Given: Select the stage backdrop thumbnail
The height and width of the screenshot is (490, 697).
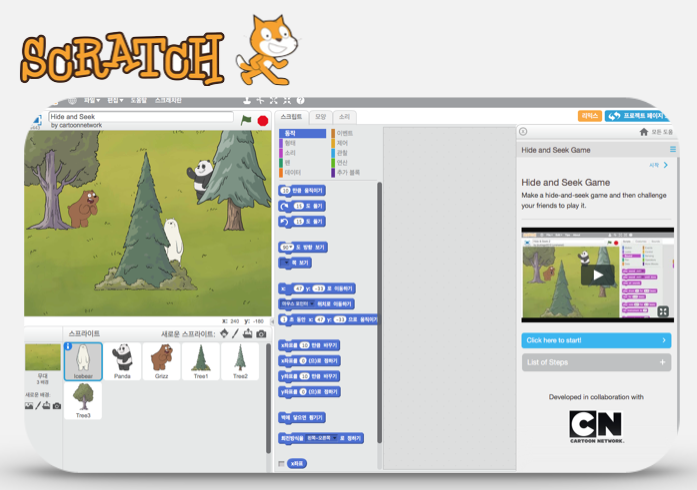Looking at the screenshot, I should [x=43, y=357].
